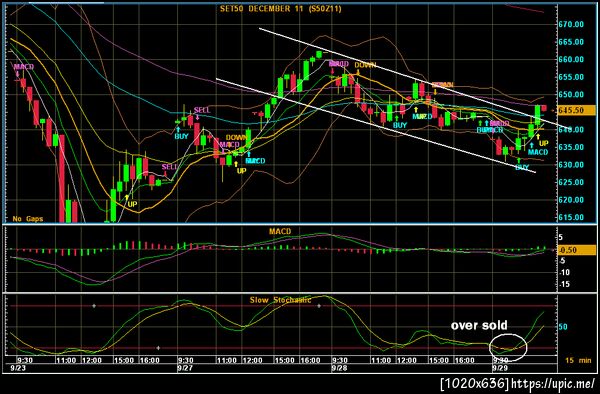Click the -10 level on MACD axis
The width and height of the screenshot is (600, 394).
click(x=564, y=272)
